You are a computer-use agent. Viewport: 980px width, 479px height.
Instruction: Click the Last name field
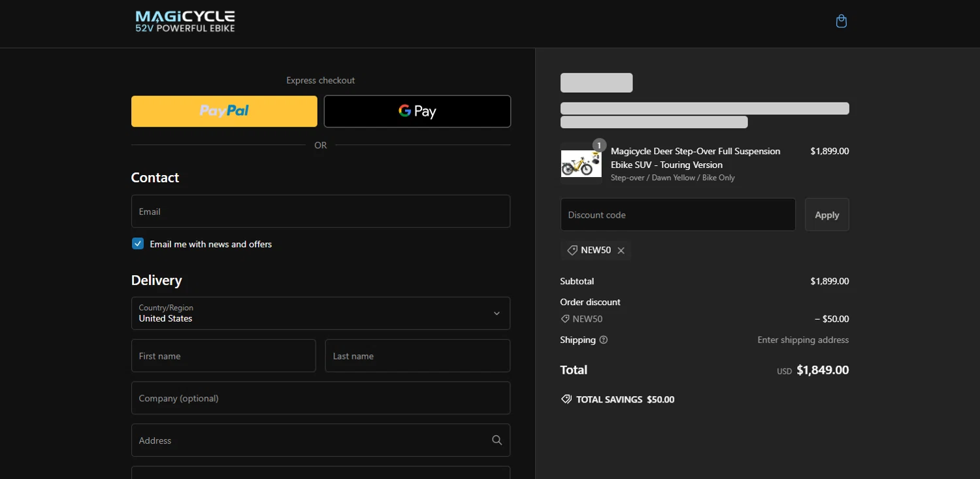[417, 356]
